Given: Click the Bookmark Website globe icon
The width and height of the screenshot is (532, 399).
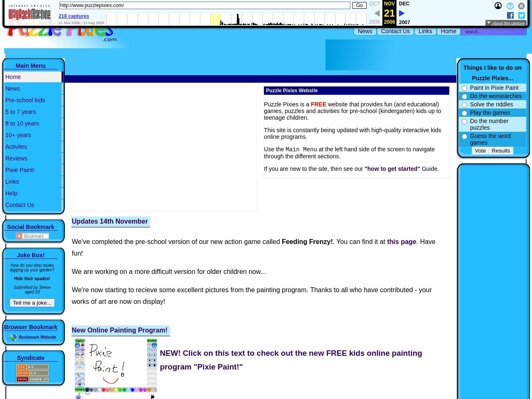Looking at the screenshot, I should (13, 337).
